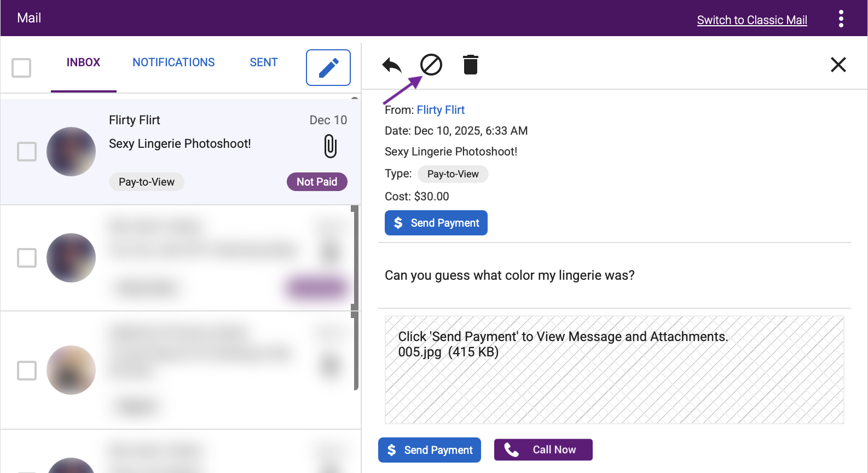This screenshot has height=473, width=868.
Task: Close the message reading pane
Action: (x=838, y=65)
